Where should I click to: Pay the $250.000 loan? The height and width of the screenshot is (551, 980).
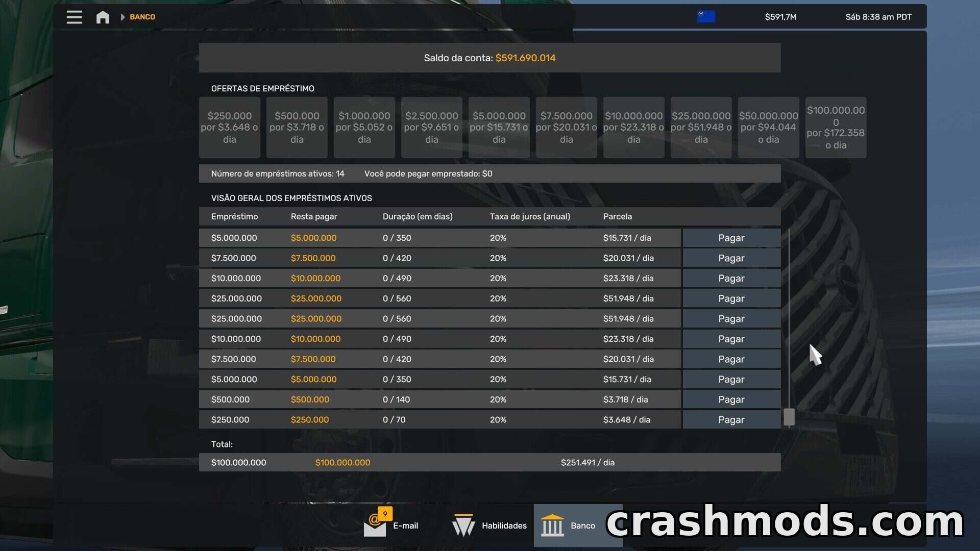[x=731, y=420]
